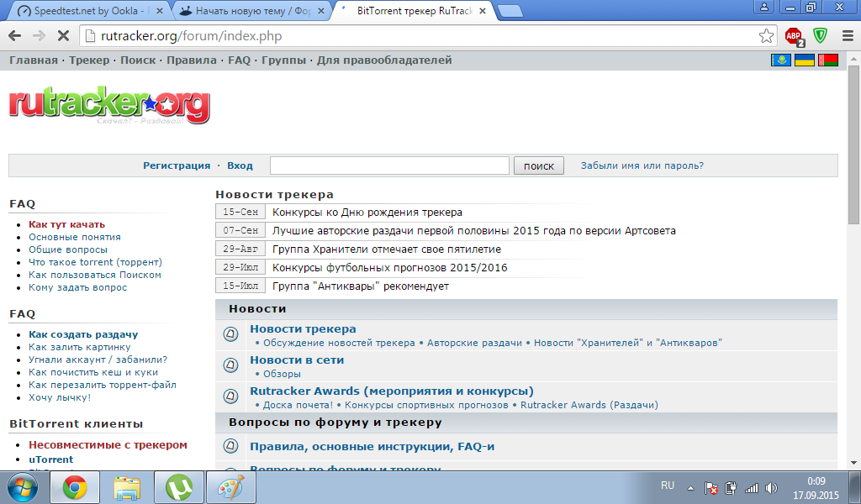861x504 pixels.
Task: Open uTorrent from the taskbar
Action: [x=178, y=487]
